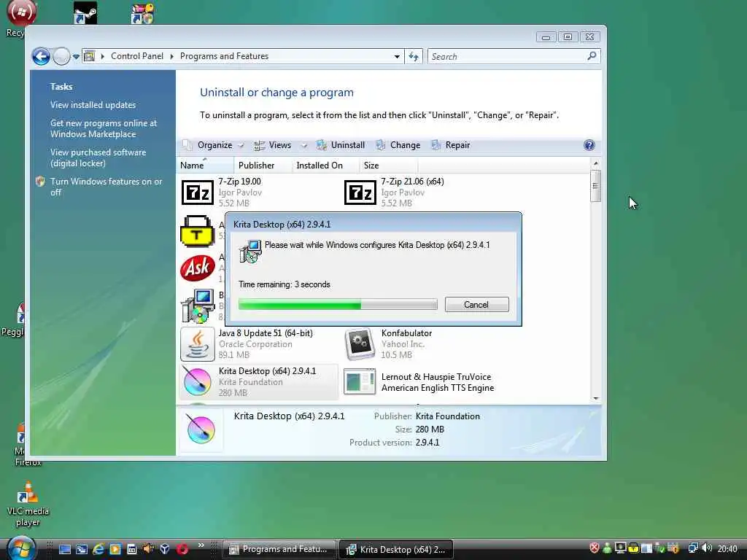This screenshot has height=560, width=747.
Task: Sort list by Size column
Action: tap(388, 166)
